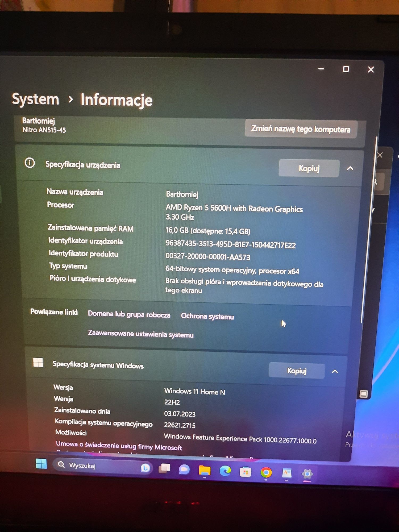Click Zmień nazwę tego komputera button
This screenshot has width=399, height=532.
point(301,129)
